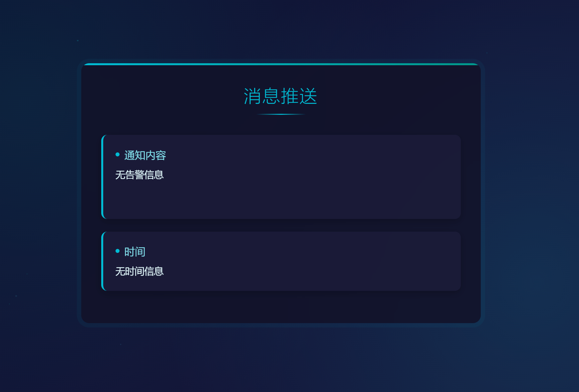Image resolution: width=579 pixels, height=392 pixels.
Task: Click the 消息推送 title text
Action: (280, 96)
